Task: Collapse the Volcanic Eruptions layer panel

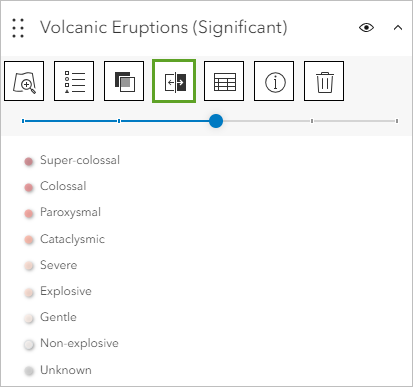Action: pos(398,28)
